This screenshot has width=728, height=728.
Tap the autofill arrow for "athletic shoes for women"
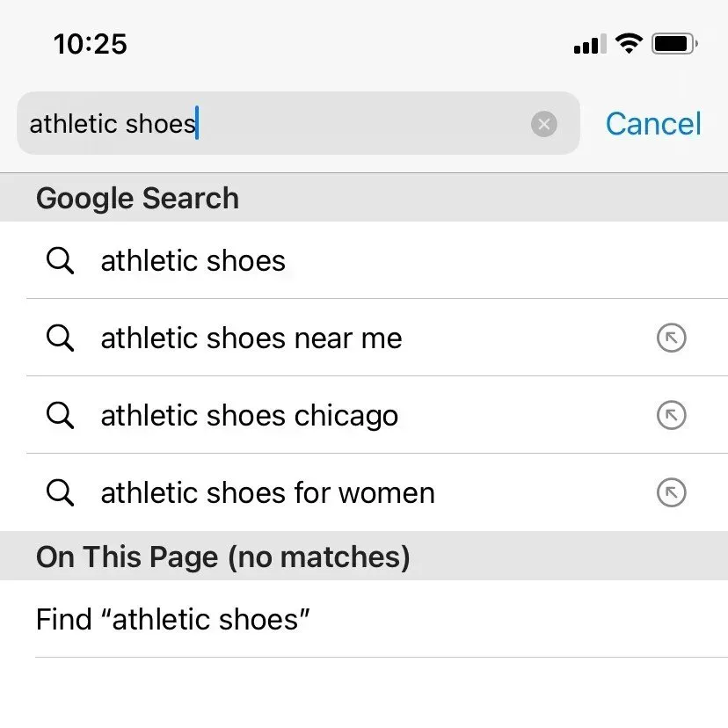(x=671, y=492)
